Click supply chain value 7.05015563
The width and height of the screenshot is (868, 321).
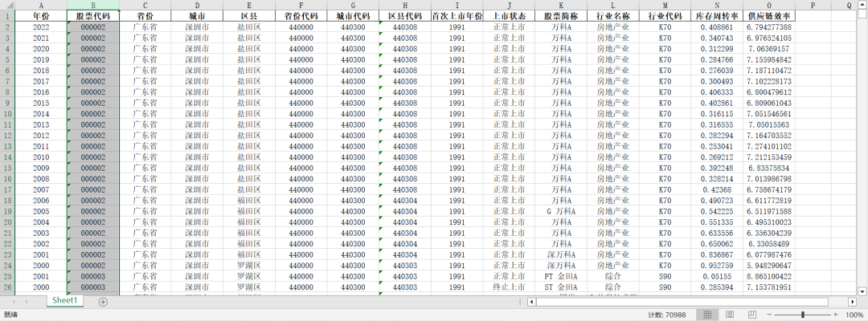769,124
